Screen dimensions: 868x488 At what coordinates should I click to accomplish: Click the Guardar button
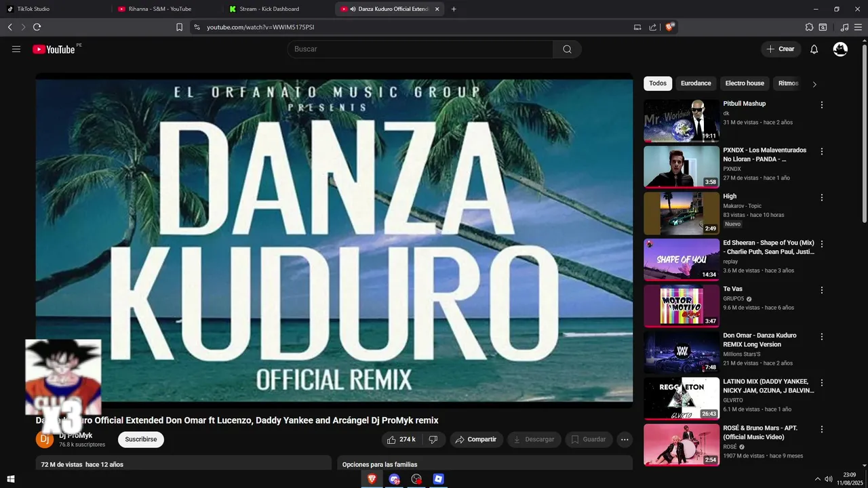pos(589,439)
